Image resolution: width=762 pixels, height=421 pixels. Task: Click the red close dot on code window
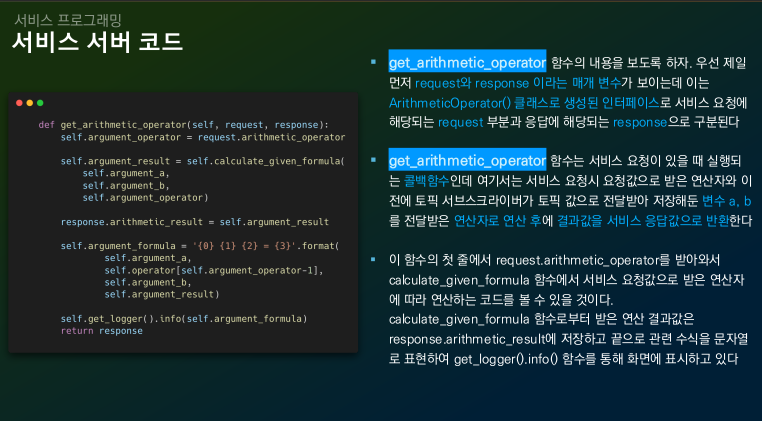19,103
